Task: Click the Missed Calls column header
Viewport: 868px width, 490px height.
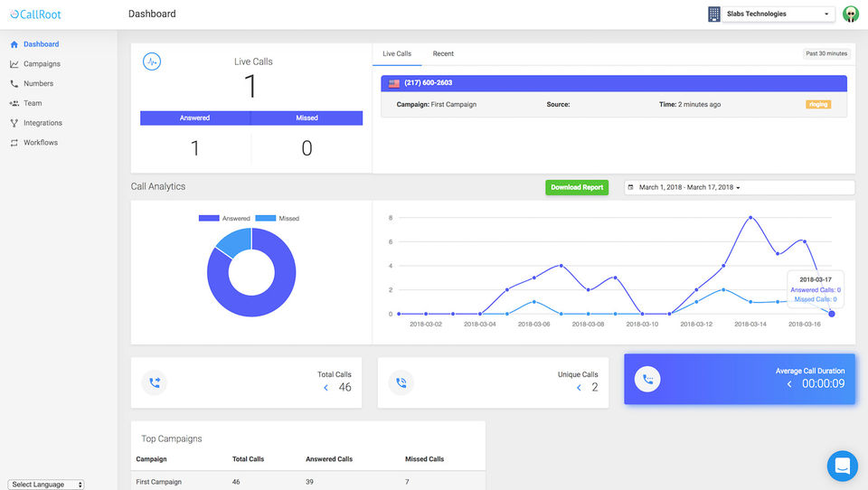Action: click(x=425, y=459)
